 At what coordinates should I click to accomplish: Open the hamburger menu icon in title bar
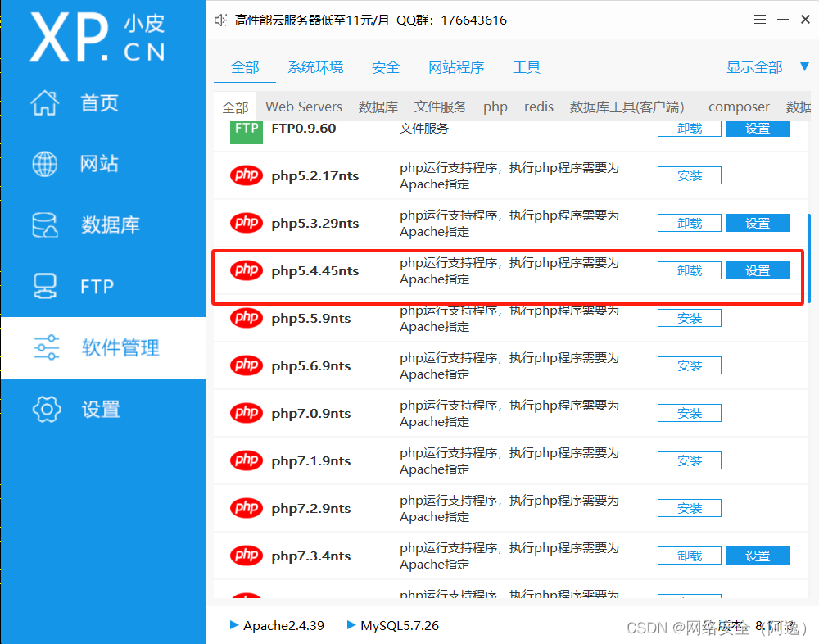760,20
